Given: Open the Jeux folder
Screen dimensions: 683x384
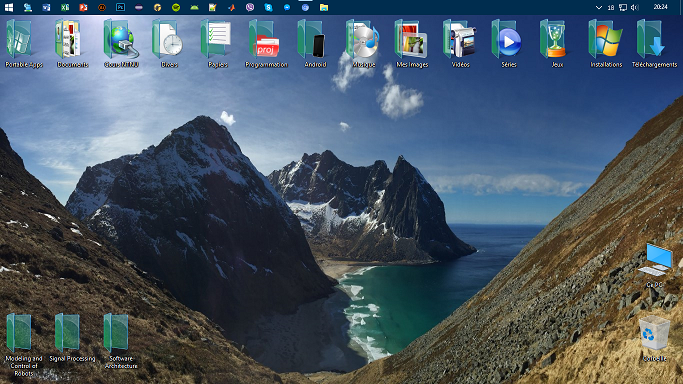Looking at the screenshot, I should click(x=557, y=44).
